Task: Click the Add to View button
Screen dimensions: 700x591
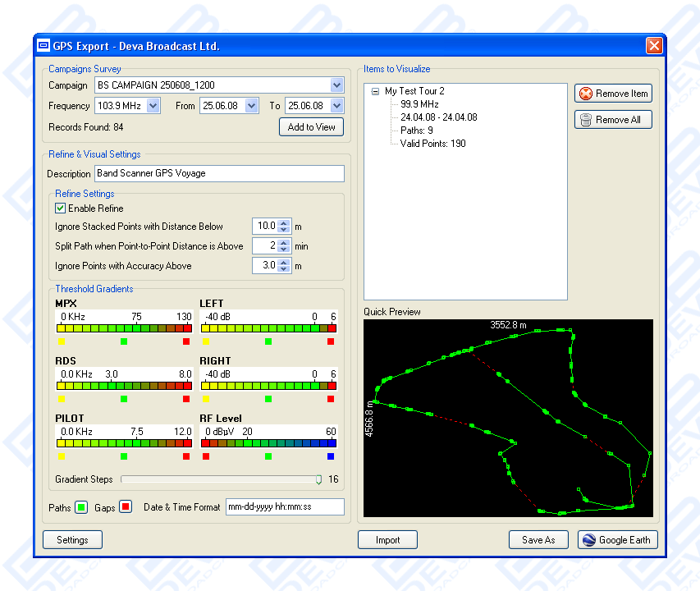Action: [311, 127]
